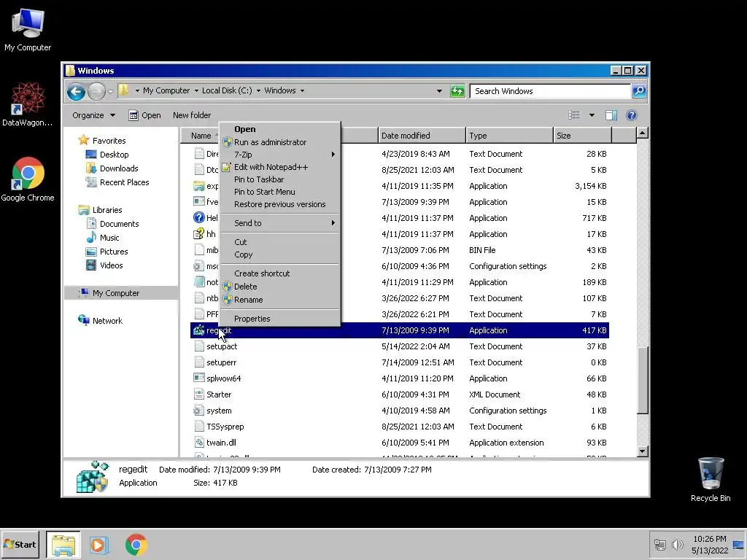Choose Pin to Taskbar
Screen dimensions: 747x560
(279, 179)
